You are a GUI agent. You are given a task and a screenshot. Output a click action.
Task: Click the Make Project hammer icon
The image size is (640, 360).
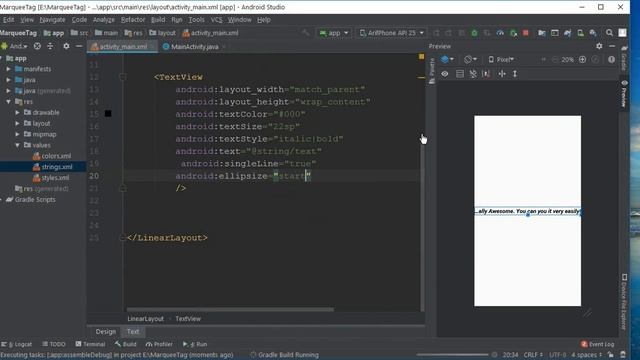coord(306,33)
